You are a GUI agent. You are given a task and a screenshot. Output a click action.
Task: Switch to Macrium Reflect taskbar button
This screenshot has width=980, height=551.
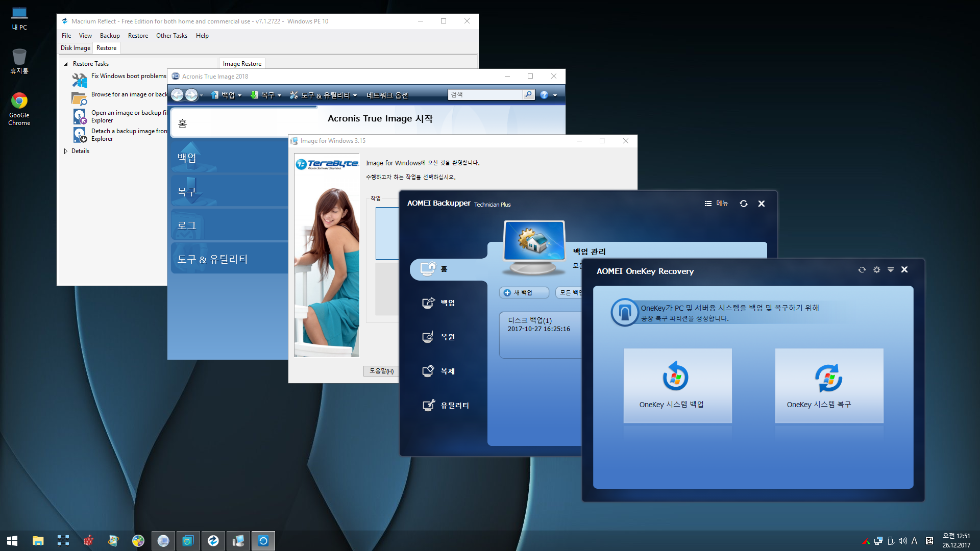tap(213, 541)
